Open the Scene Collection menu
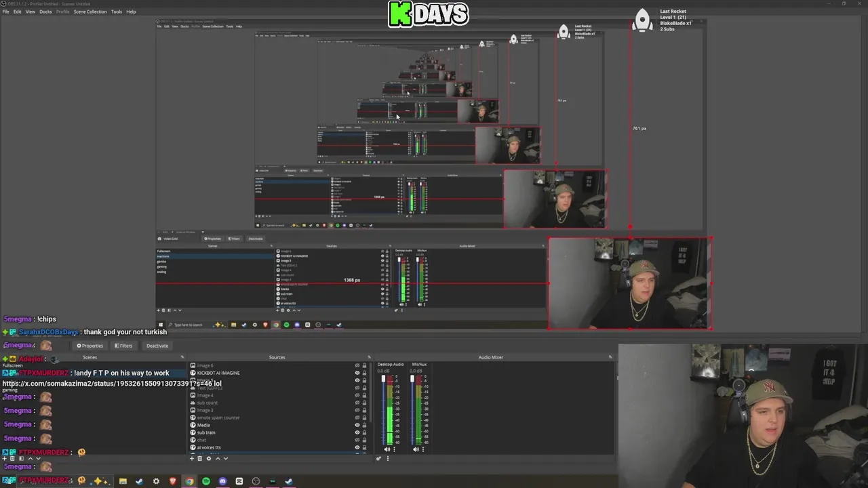This screenshot has width=868, height=488. pyautogui.click(x=90, y=12)
